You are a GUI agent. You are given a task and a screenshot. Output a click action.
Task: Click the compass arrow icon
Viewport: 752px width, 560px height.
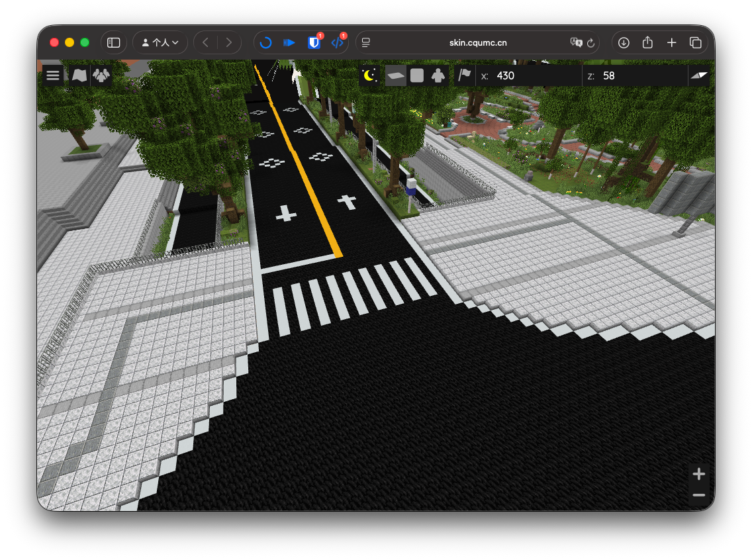click(699, 75)
